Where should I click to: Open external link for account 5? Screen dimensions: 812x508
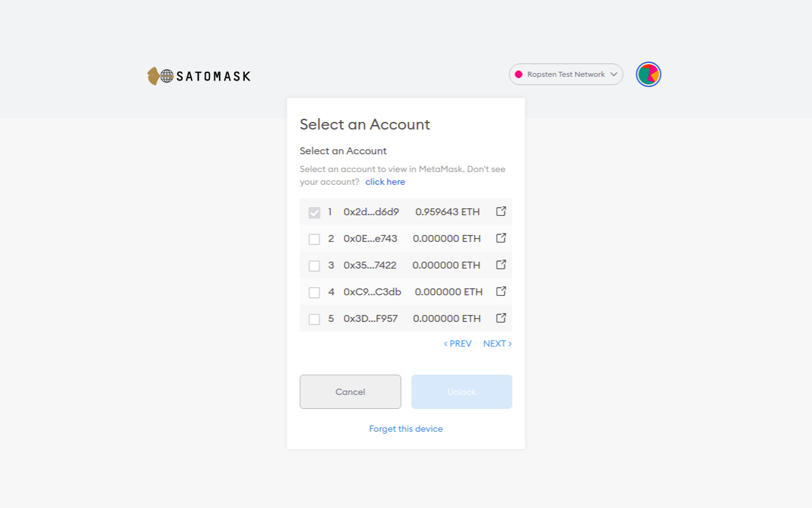pyautogui.click(x=501, y=317)
